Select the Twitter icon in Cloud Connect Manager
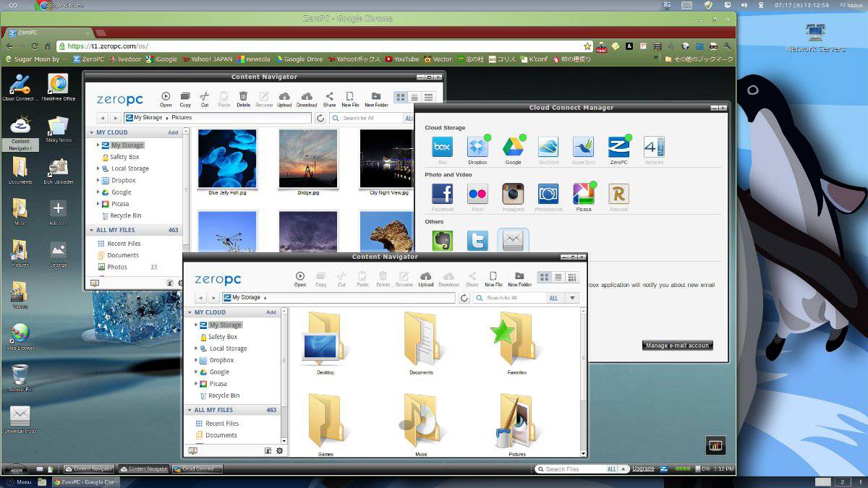This screenshot has width=868, height=488. tap(477, 241)
